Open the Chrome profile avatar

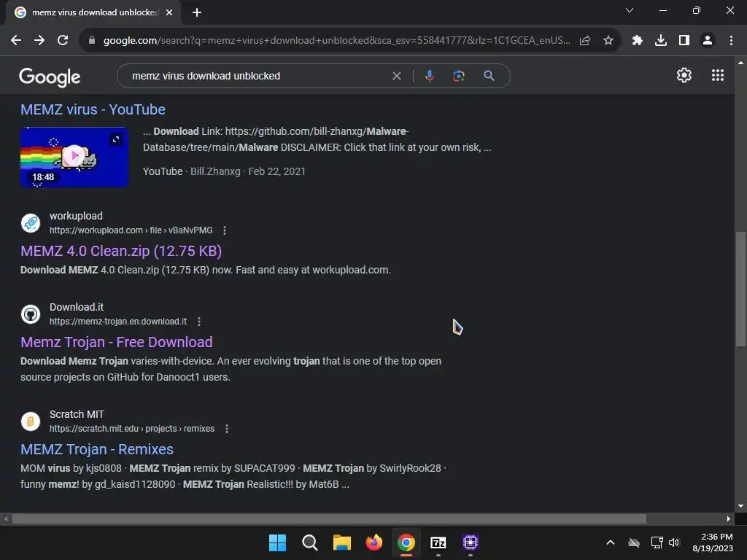708,41
